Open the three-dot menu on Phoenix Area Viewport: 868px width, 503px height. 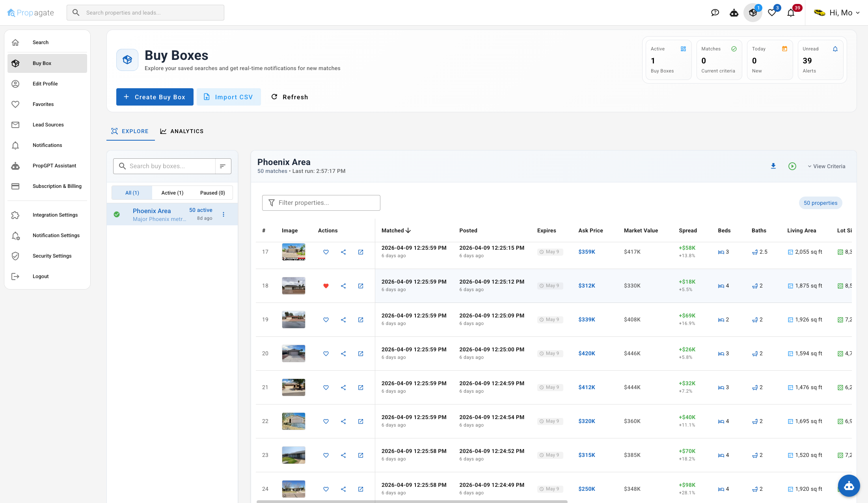coord(224,214)
